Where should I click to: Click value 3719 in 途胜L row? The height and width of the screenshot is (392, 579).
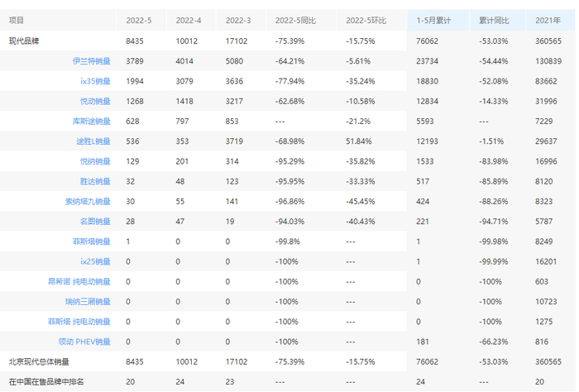coord(234,141)
